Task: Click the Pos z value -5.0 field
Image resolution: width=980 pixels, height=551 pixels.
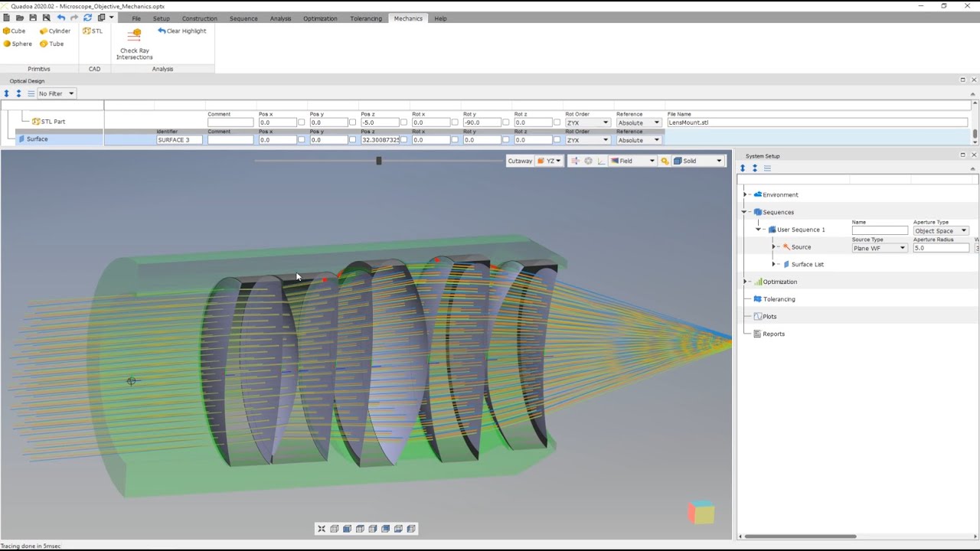Action: [x=381, y=122]
